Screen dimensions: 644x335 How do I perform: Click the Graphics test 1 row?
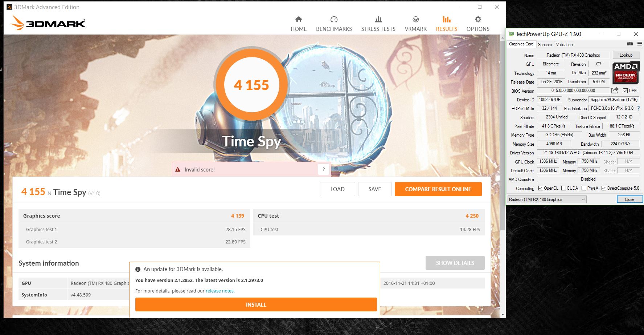(x=134, y=230)
